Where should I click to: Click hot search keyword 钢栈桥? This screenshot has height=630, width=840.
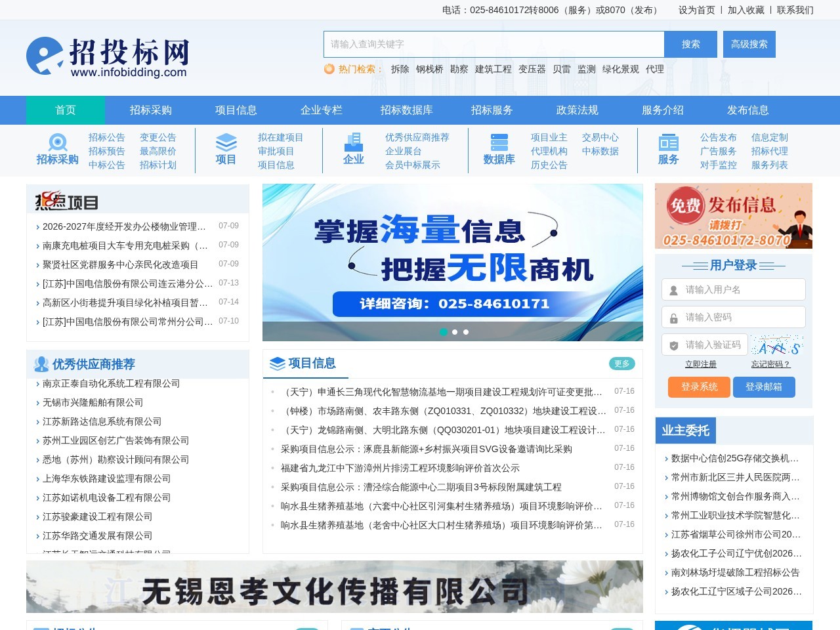pos(430,69)
